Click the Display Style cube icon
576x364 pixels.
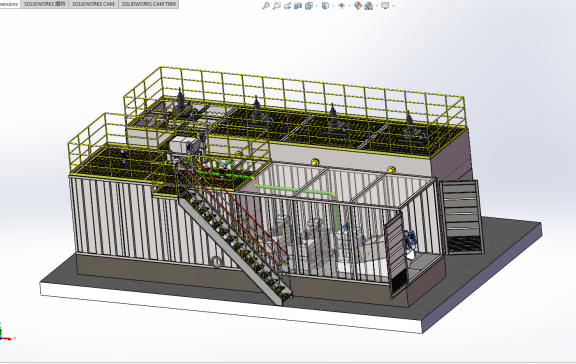325,6
